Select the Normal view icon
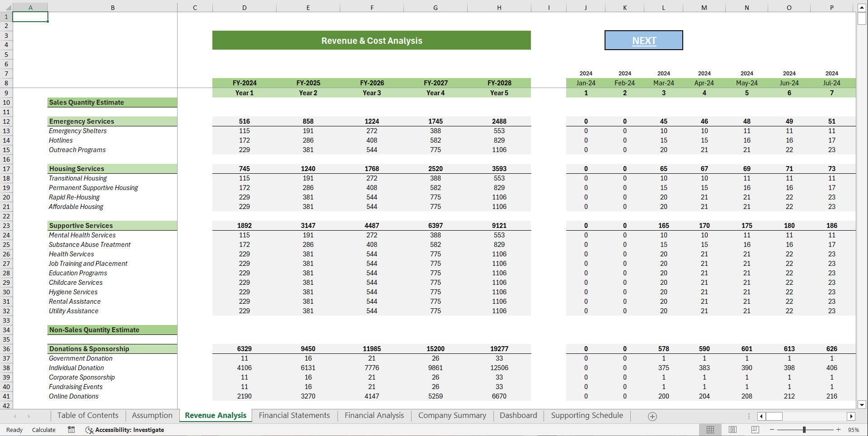 point(710,430)
